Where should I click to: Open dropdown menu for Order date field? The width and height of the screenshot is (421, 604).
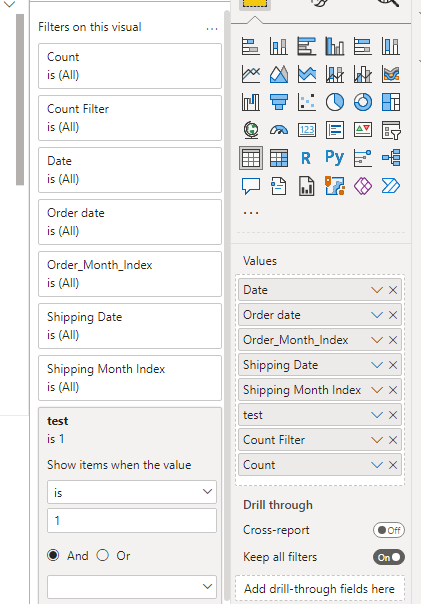376,315
